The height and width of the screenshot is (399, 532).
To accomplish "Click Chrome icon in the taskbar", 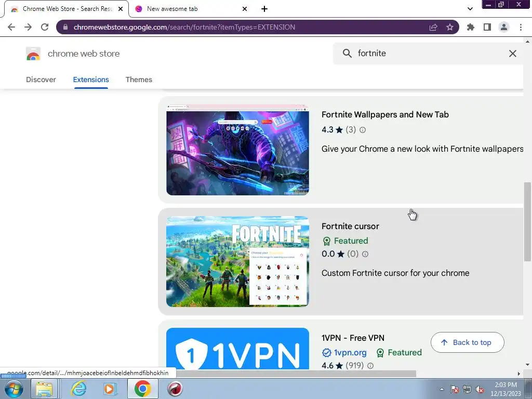I will point(142,389).
